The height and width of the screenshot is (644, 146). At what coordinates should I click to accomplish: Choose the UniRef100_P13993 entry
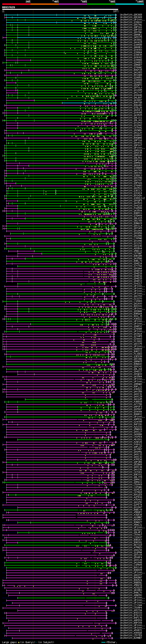coord(131,342)
